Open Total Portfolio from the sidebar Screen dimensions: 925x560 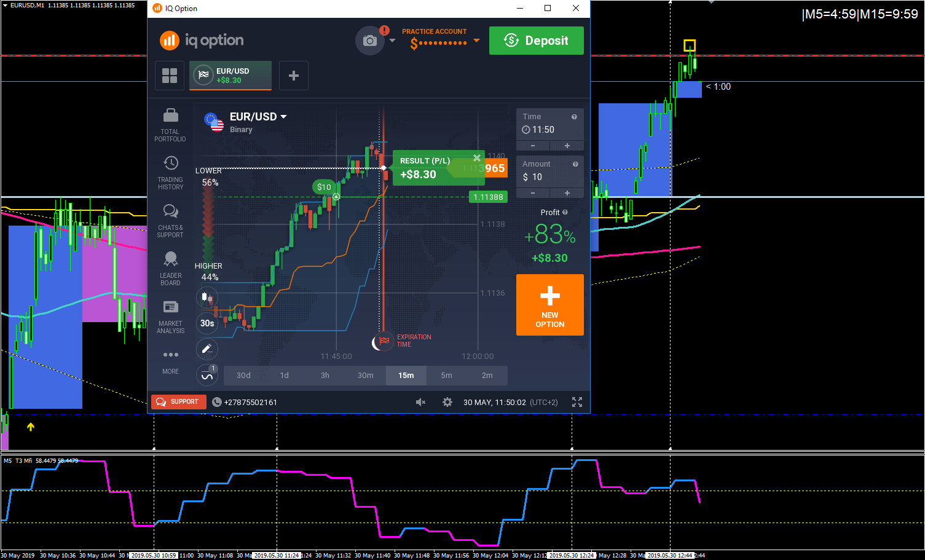click(x=170, y=125)
